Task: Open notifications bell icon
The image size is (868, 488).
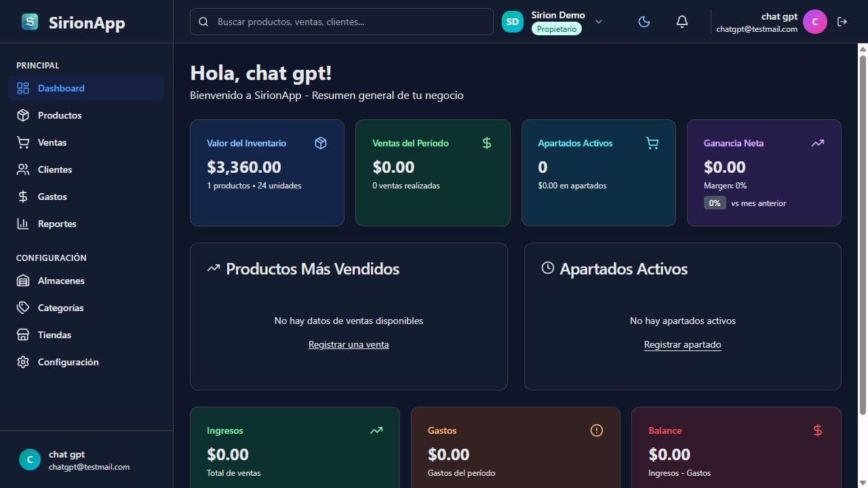Action: (682, 22)
